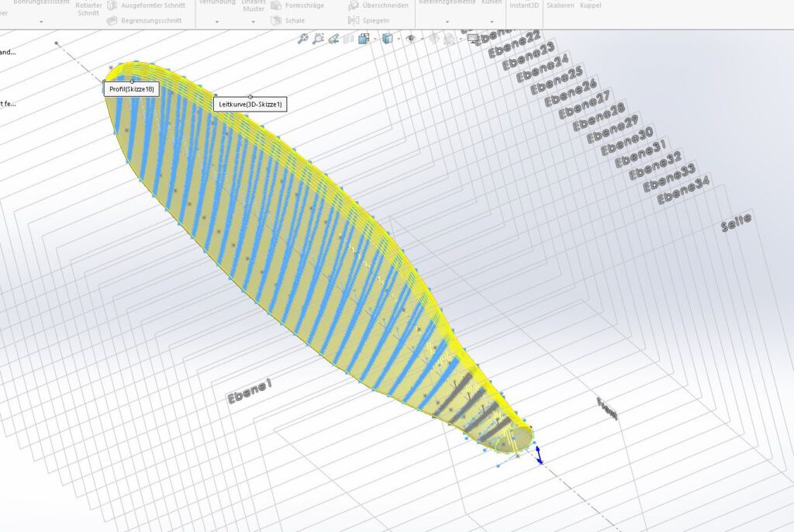Click the Überschneiden icon
This screenshot has height=532, width=794.
click(x=354, y=5)
